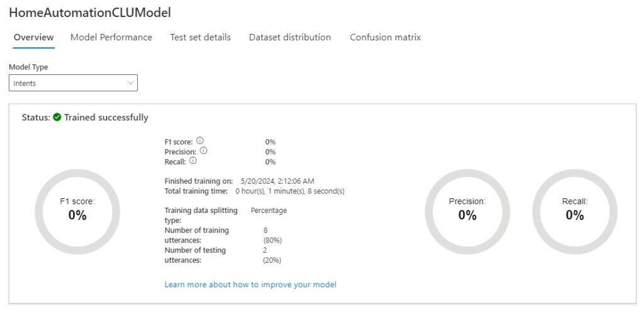The height and width of the screenshot is (313, 644).
Task: Open the Model Performance tab
Action: pyautogui.click(x=111, y=37)
